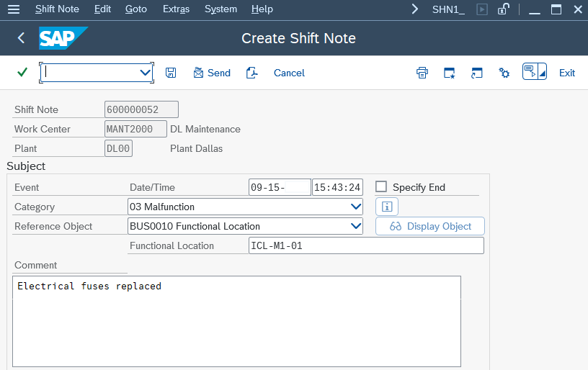This screenshot has height=370, width=588.
Task: Click the event date field 09-15-
Action: (x=280, y=187)
